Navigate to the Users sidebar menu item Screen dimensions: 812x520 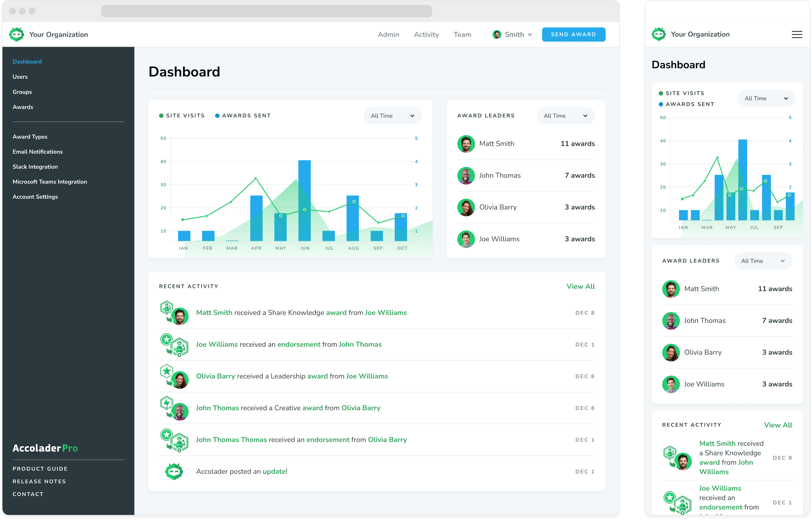point(20,76)
